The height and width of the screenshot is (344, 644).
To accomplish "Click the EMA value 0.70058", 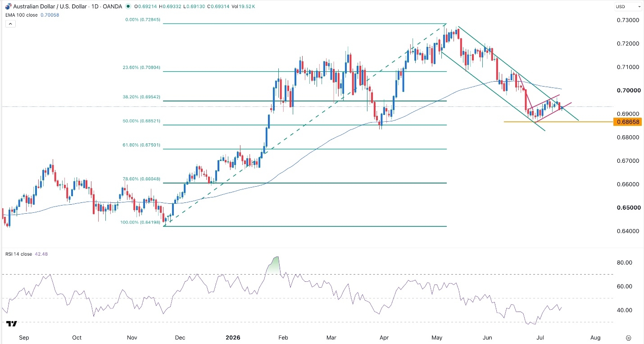I will click(50, 15).
